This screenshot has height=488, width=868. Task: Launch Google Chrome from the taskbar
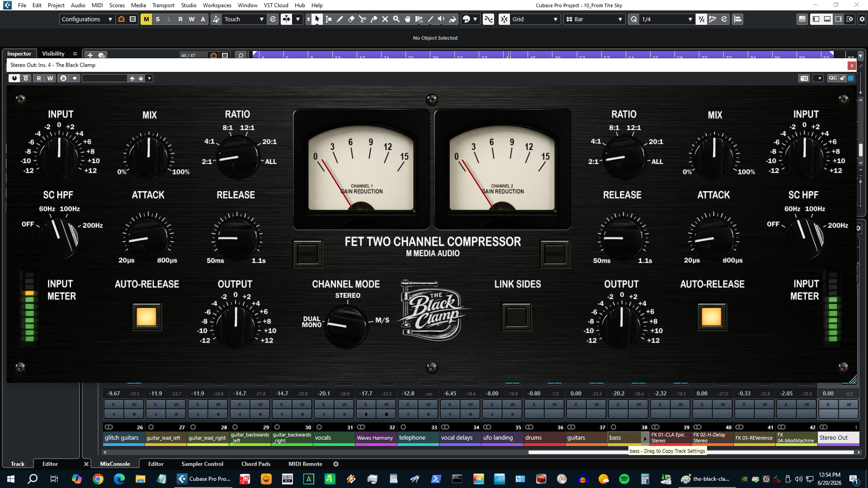pyautogui.click(x=98, y=479)
